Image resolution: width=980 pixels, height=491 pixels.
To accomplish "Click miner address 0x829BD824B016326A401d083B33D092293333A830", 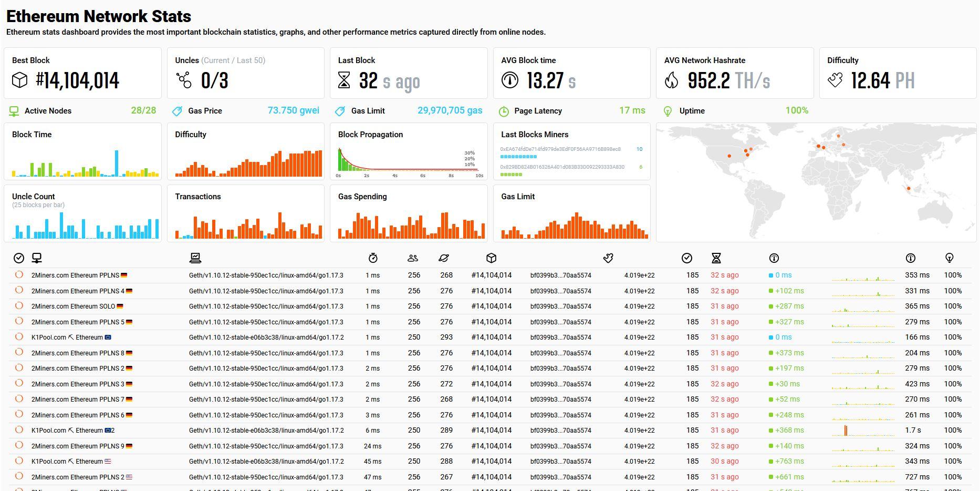I will [x=562, y=167].
